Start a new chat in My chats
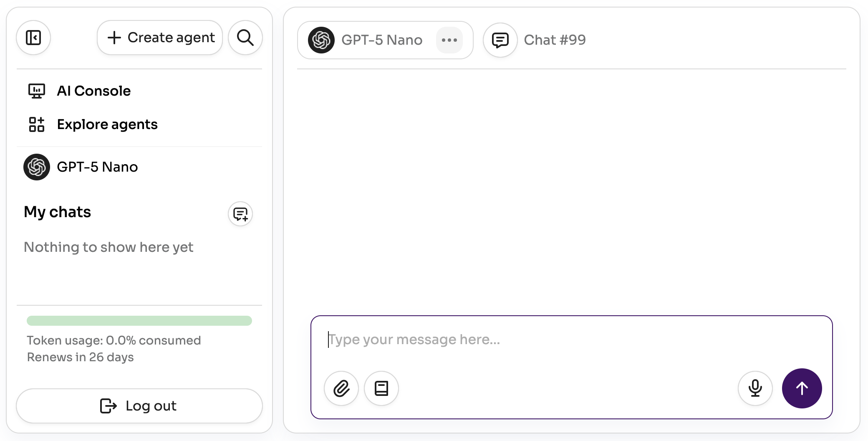The width and height of the screenshot is (868, 441). [240, 214]
